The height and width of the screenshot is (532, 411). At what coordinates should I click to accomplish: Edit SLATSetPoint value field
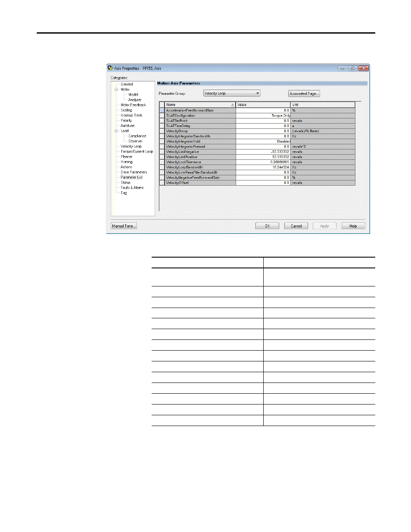click(263, 121)
